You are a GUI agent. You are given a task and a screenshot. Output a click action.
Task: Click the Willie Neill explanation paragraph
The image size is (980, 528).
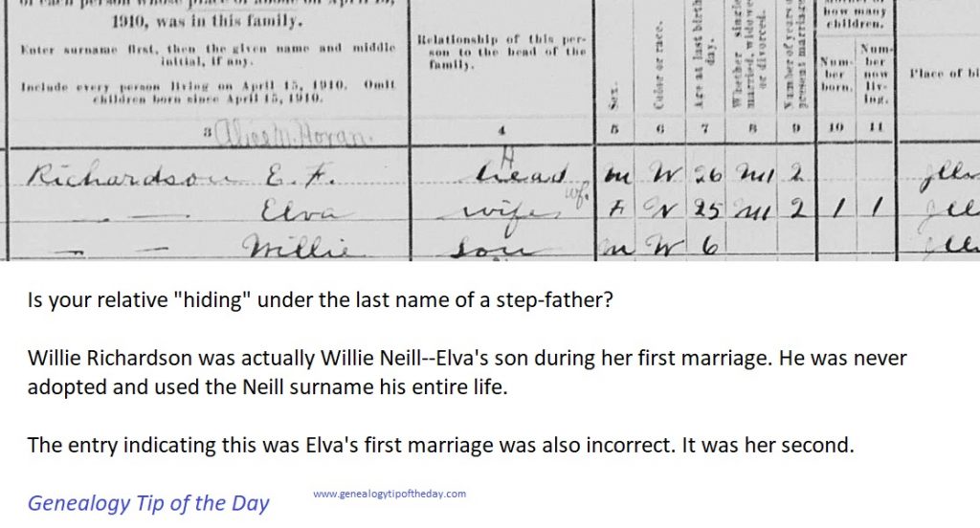(x=467, y=372)
